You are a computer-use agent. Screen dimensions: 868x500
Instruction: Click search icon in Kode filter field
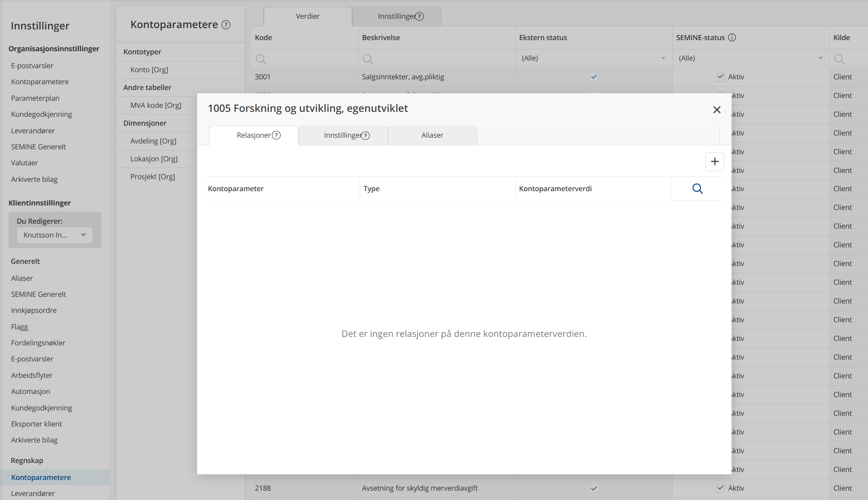pos(261,59)
